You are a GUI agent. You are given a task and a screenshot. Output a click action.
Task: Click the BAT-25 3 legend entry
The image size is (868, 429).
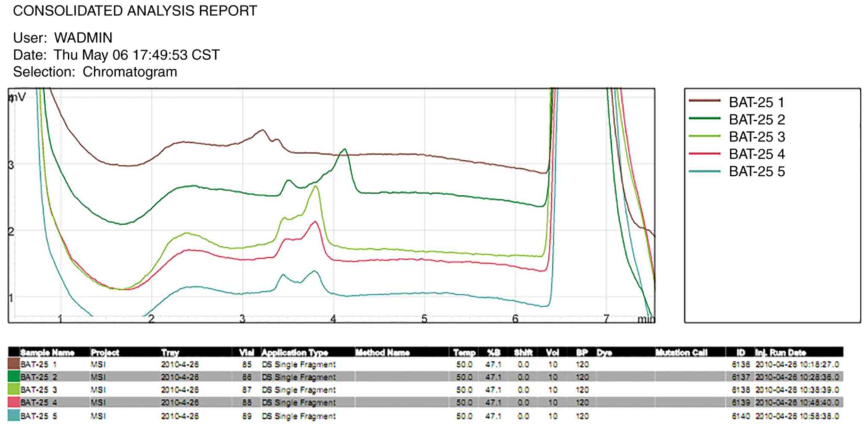click(756, 137)
